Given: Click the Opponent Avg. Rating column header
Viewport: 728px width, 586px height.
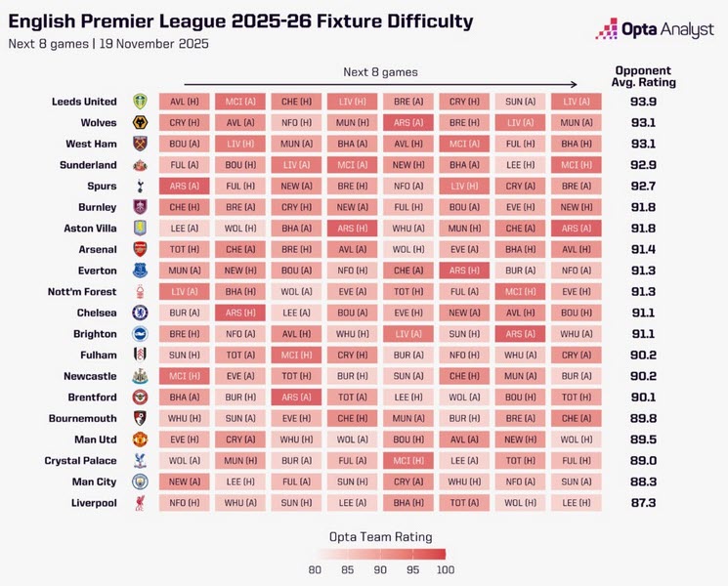Looking at the screenshot, I should [643, 76].
